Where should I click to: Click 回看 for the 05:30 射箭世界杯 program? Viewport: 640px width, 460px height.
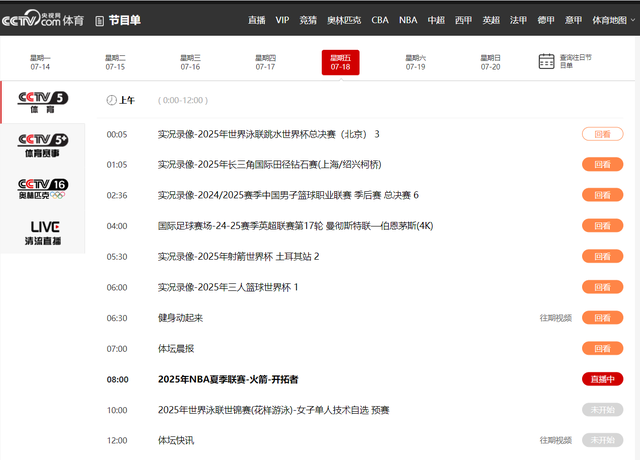pyautogui.click(x=602, y=256)
